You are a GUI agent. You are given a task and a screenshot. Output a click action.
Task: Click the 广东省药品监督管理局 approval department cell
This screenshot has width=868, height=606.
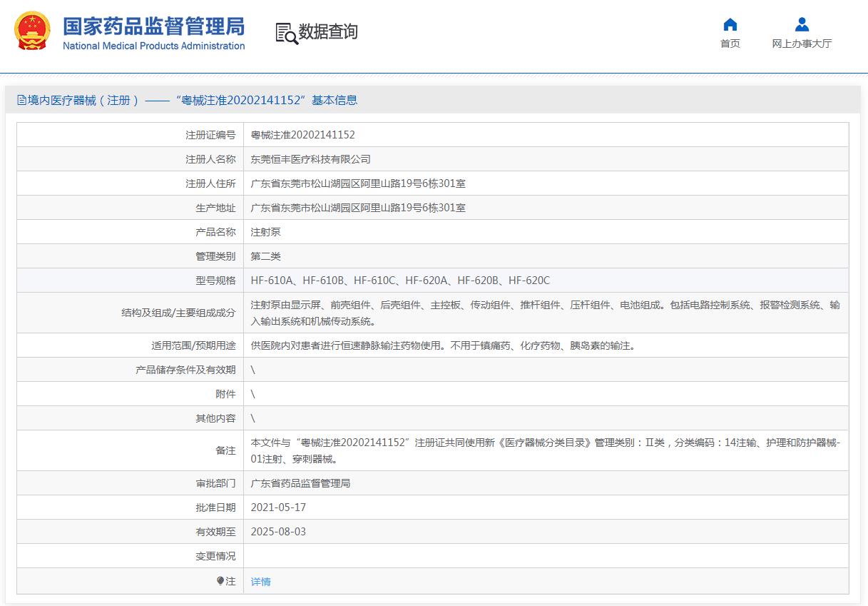(x=301, y=483)
